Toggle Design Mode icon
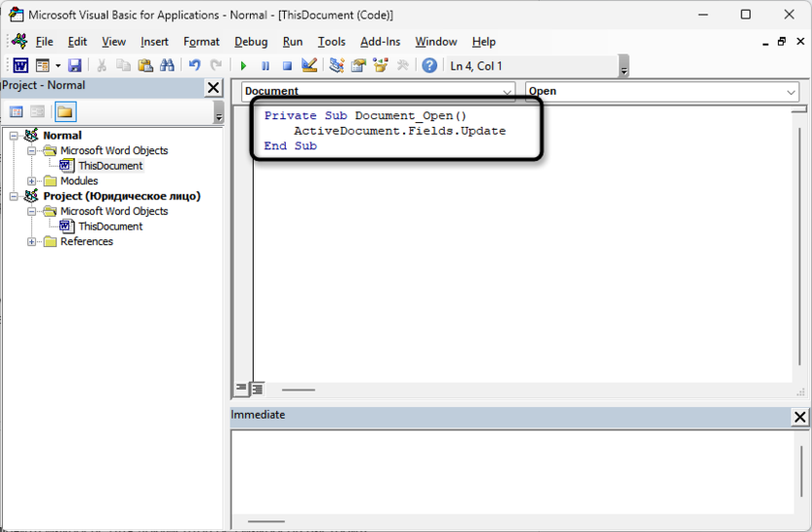Screen dimensions: 812x532 [309, 65]
